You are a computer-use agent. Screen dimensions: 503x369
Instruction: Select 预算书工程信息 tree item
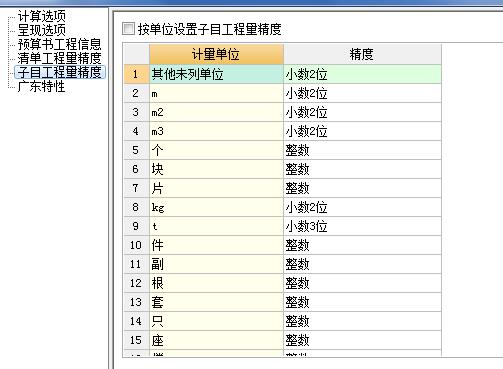(x=59, y=44)
